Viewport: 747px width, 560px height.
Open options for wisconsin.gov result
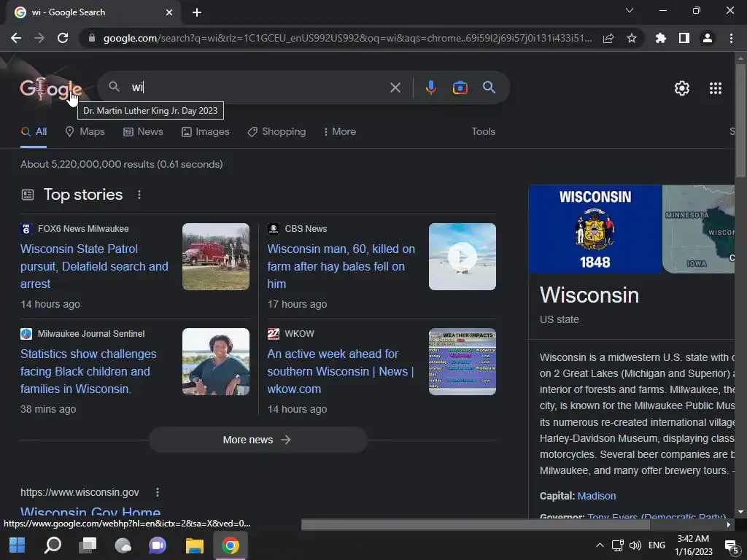158,492
